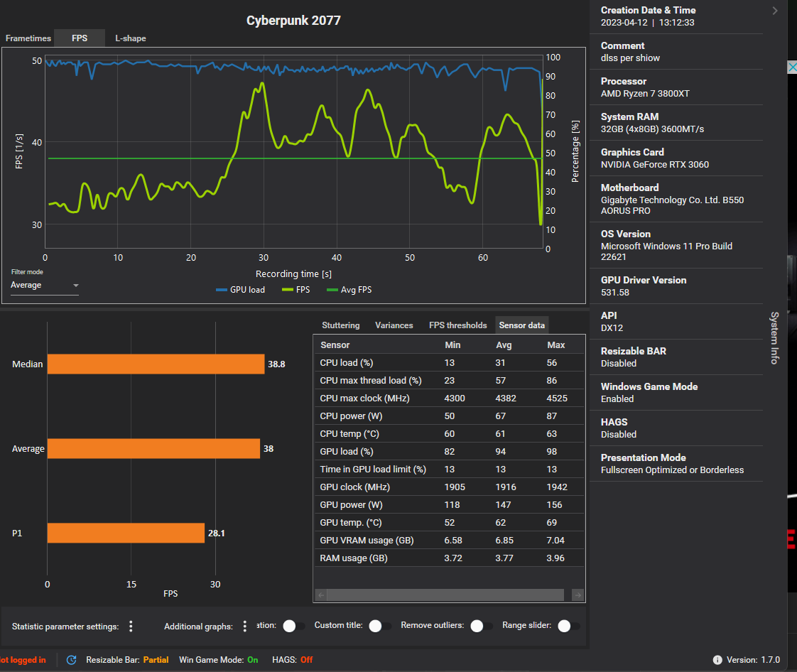Toggle the Custom title switch
Viewport: 797px width, 672px height.
[x=380, y=626]
